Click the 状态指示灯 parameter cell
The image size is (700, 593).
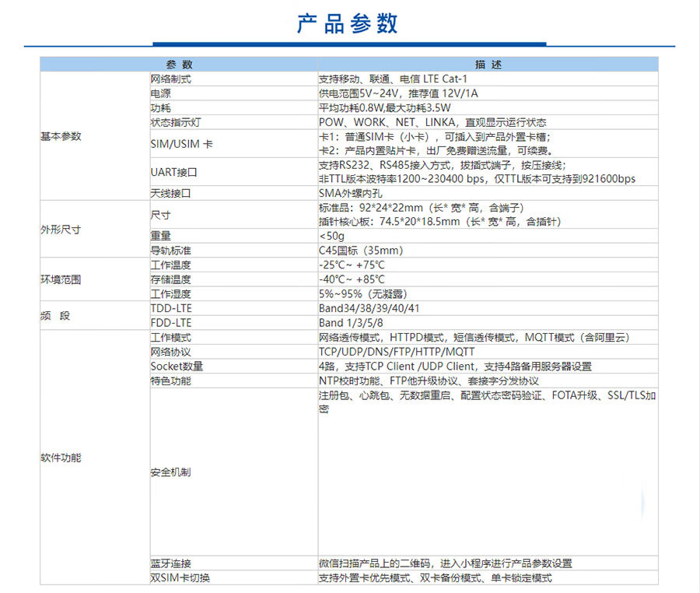[x=176, y=122]
